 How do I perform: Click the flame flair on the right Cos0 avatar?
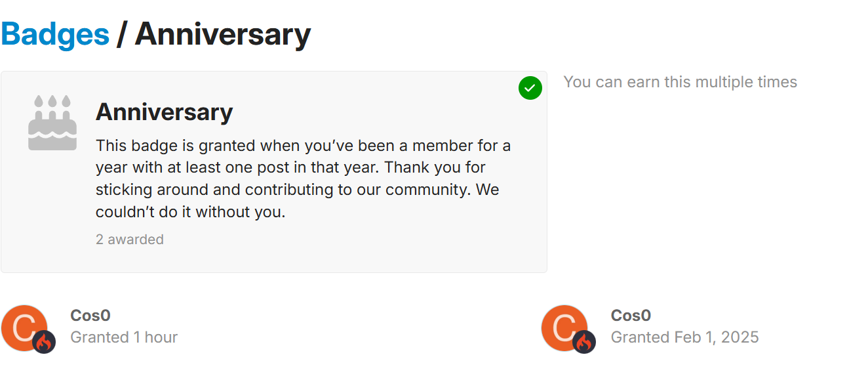pos(584,342)
